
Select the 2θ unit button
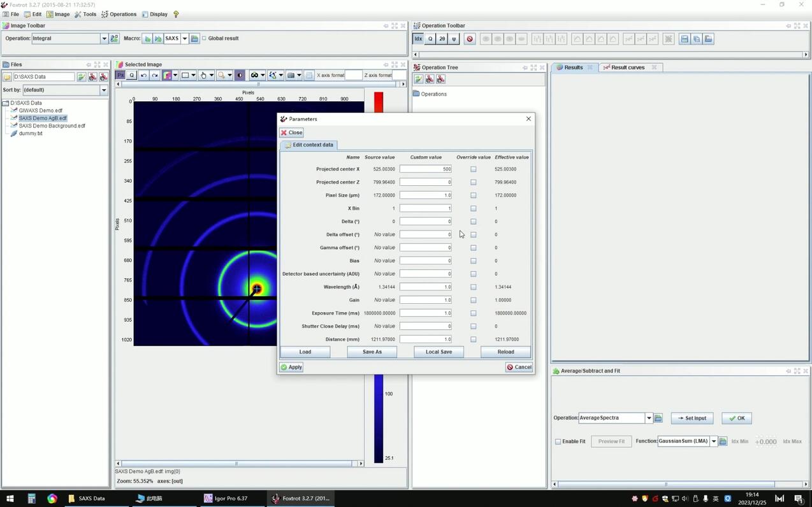click(x=442, y=39)
